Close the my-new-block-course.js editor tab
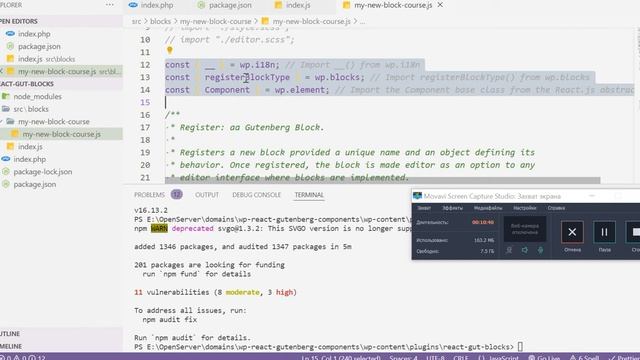Image resolution: width=640 pixels, height=360 pixels. click(x=440, y=5)
